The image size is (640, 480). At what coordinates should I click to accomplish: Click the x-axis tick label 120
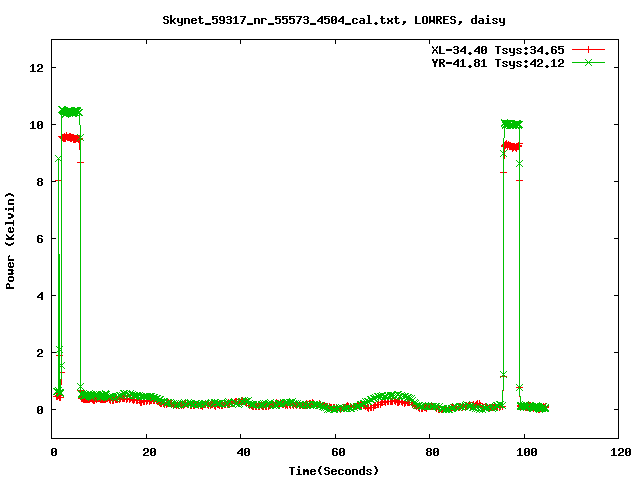coord(621,452)
